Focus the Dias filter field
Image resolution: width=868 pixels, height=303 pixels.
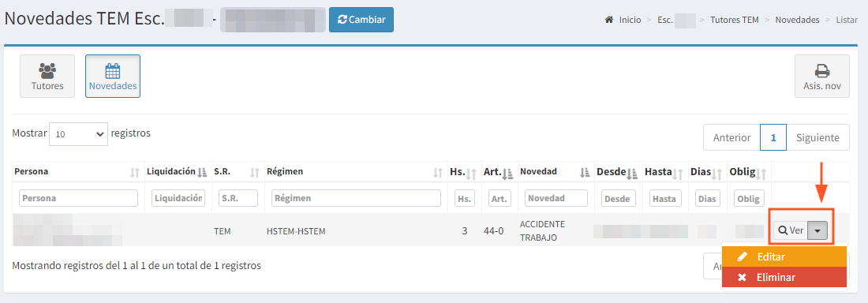[708, 198]
